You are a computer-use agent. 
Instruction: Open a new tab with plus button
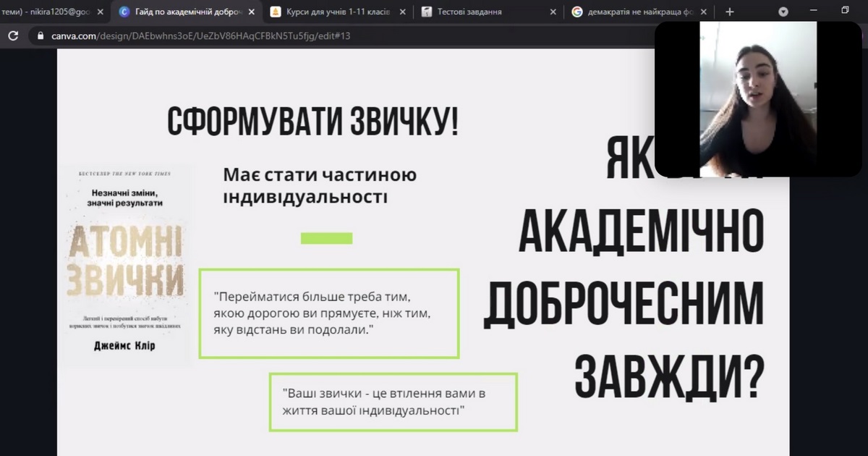(729, 12)
